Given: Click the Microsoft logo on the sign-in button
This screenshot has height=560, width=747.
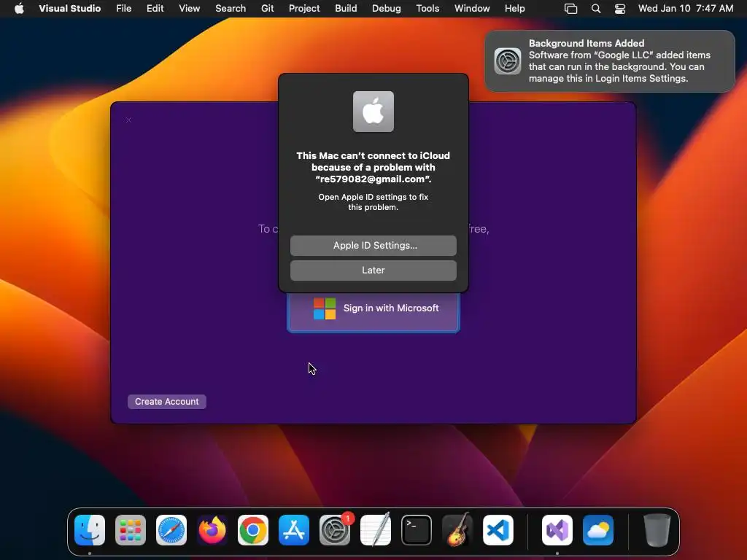Looking at the screenshot, I should pos(325,308).
